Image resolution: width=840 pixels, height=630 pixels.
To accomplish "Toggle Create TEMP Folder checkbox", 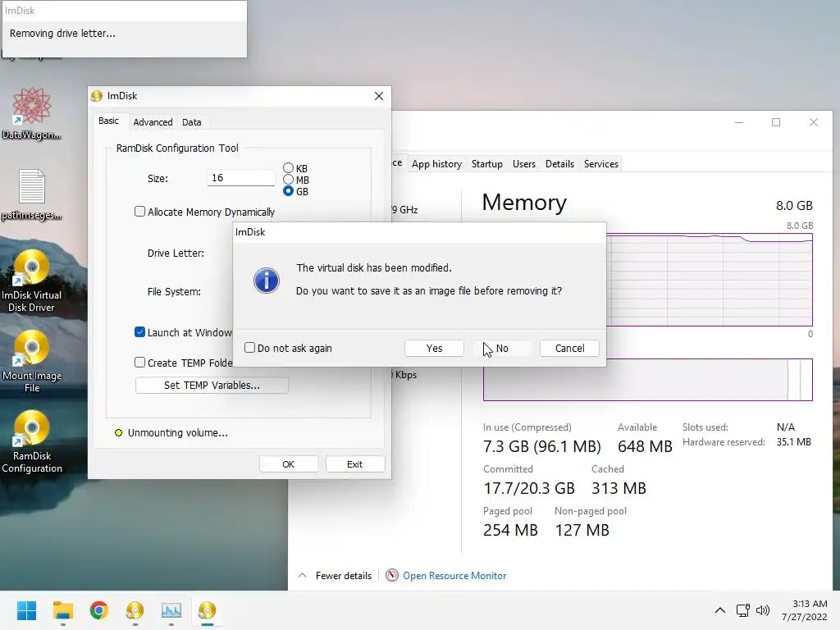I will click(139, 362).
